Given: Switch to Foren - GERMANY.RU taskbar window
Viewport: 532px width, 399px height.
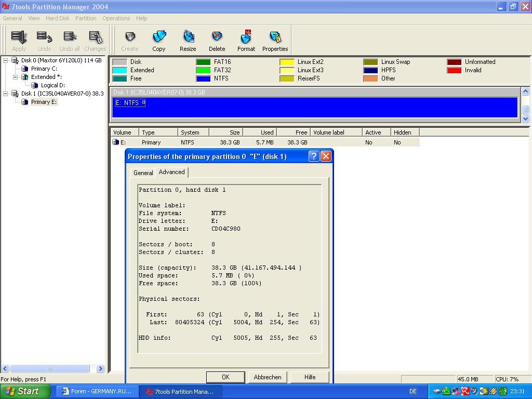Looking at the screenshot, I should 97,392.
